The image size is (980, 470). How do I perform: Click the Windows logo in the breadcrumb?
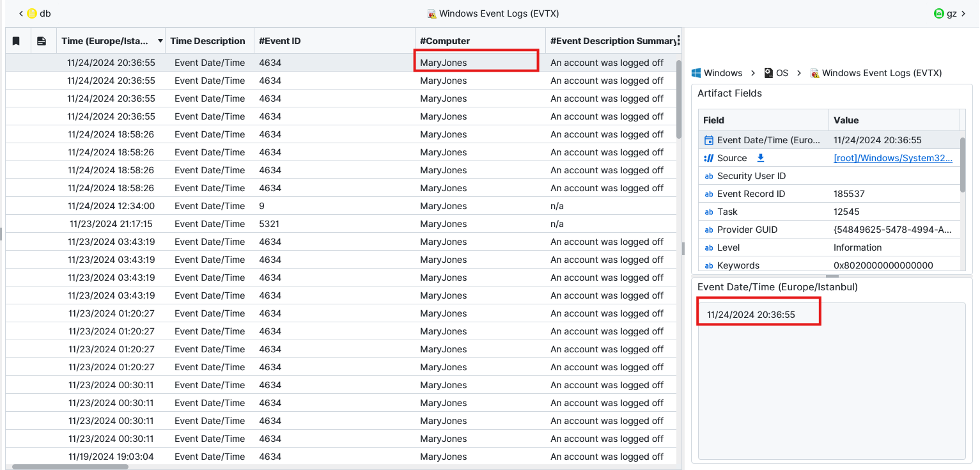697,73
